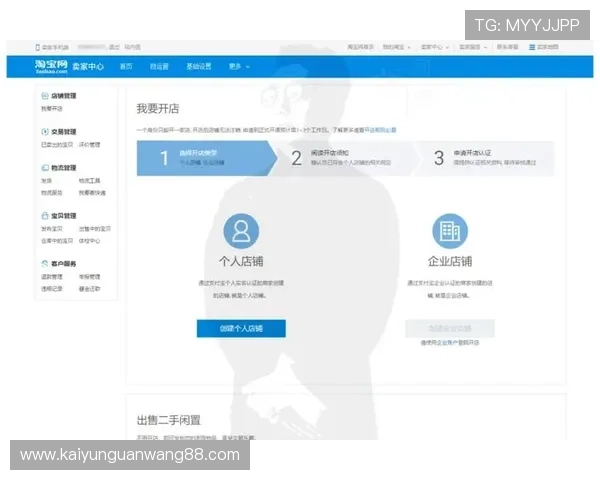
Task: Open 出售中的宝贝 in the sidebar
Action: click(x=95, y=229)
